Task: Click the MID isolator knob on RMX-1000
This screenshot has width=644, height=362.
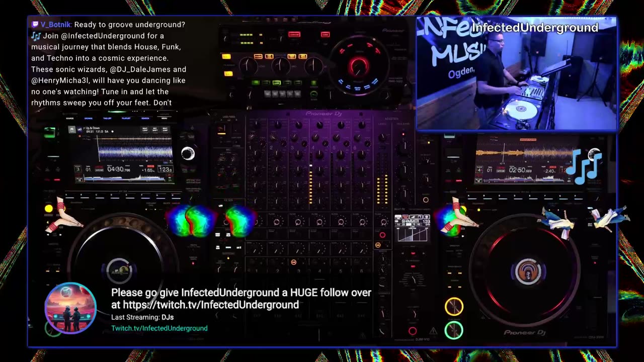Action: [x=281, y=65]
